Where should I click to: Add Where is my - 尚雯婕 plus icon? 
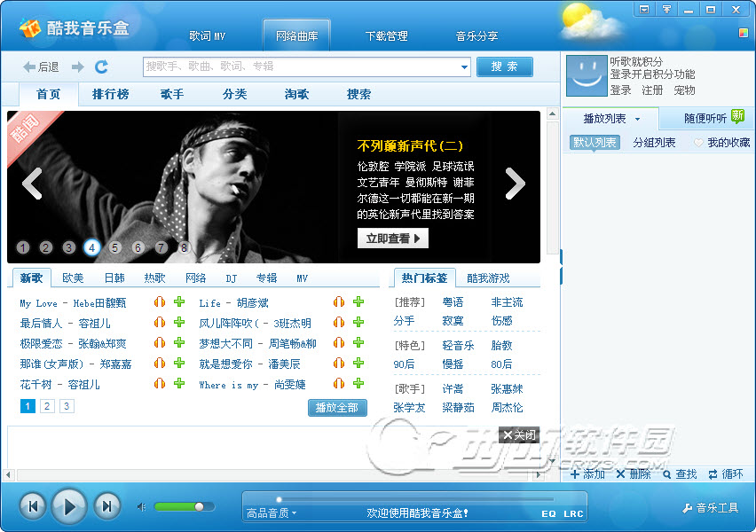(x=358, y=384)
